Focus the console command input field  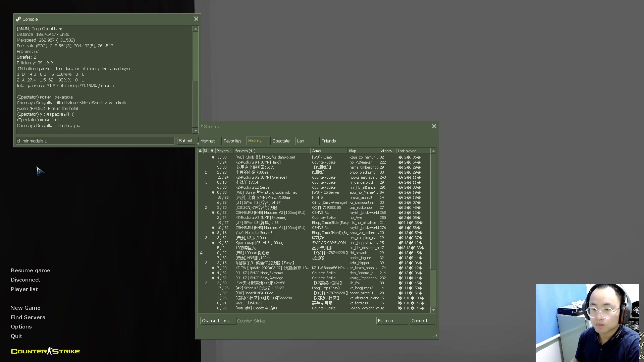[x=95, y=141]
